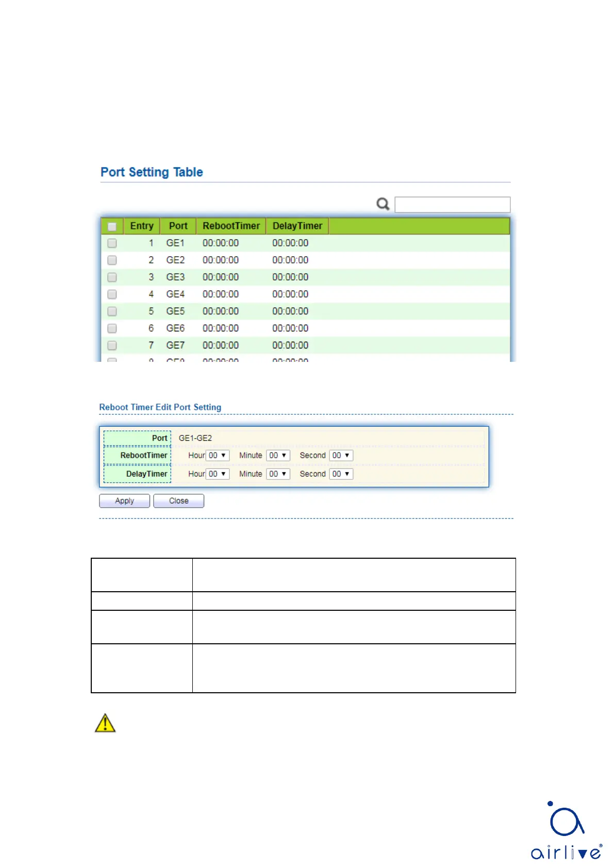Check the box for port GE1
Image resolution: width=614 pixels, height=868 pixels.
[112, 243]
